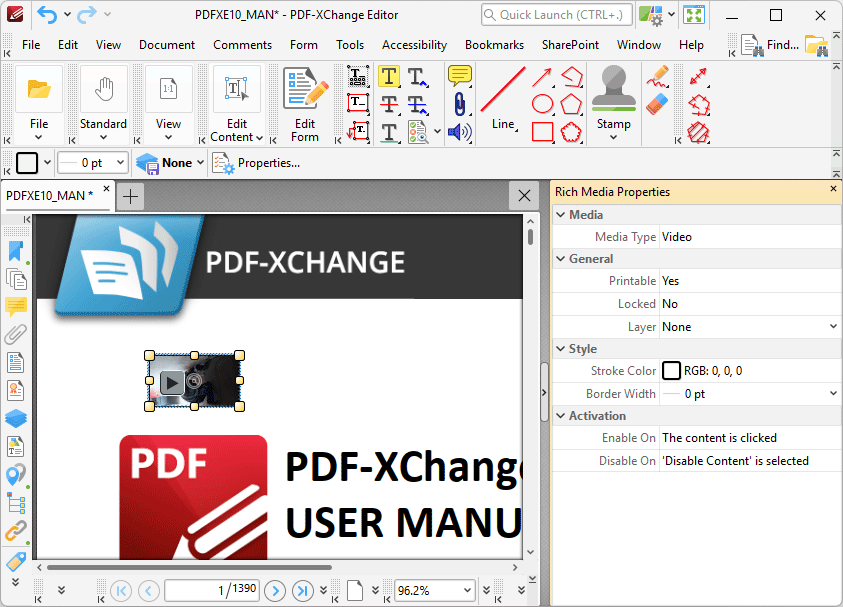843x607 pixels.
Task: Collapse the Style section
Action: tap(560, 348)
